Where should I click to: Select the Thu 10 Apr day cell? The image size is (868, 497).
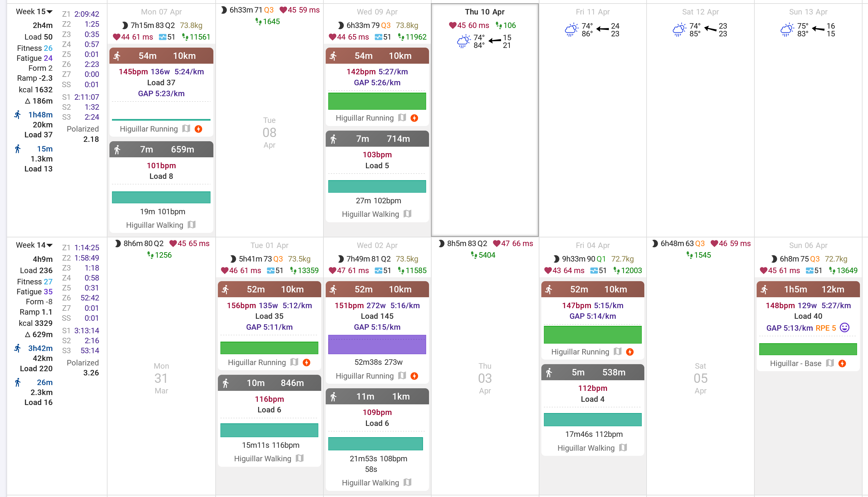485,136
